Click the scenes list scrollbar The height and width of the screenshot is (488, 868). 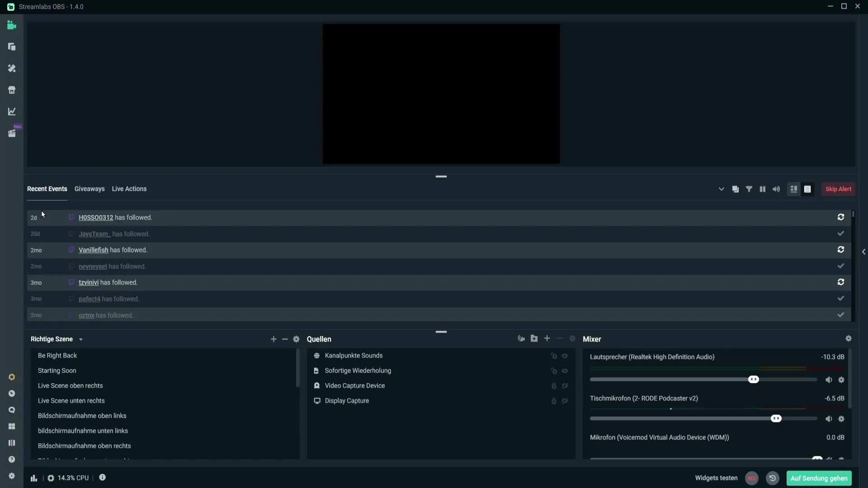point(297,368)
